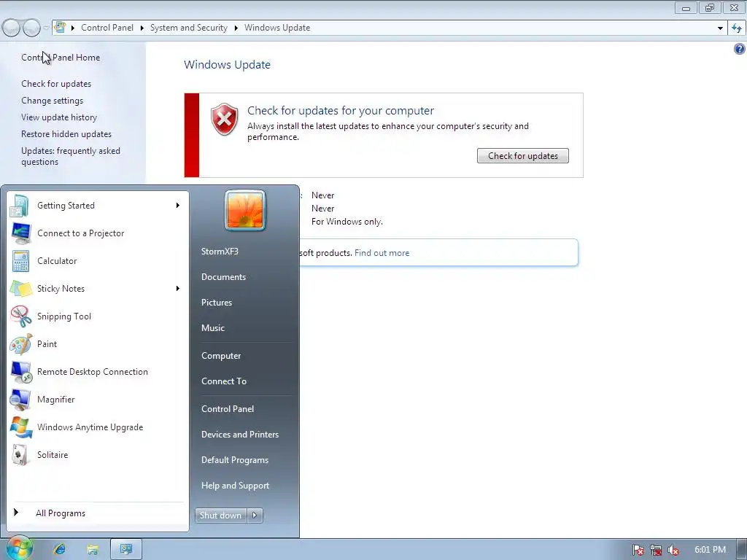This screenshot has width=747, height=560.
Task: Open Updates frequently asked questions link
Action: [71, 156]
